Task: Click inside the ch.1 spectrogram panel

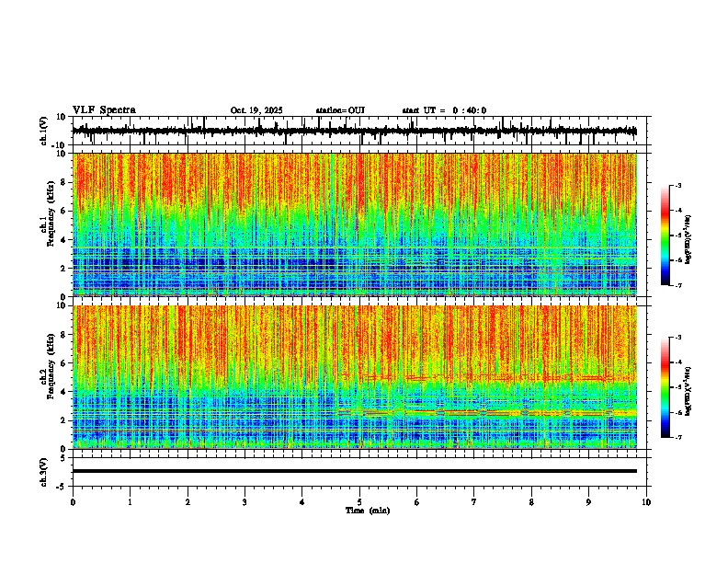Action: (x=355, y=224)
